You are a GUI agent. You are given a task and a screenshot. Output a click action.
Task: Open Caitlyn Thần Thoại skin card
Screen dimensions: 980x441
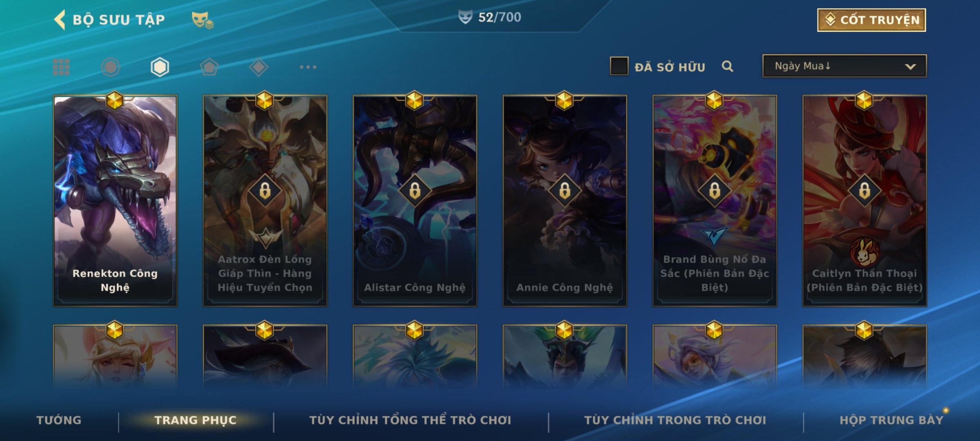point(864,201)
